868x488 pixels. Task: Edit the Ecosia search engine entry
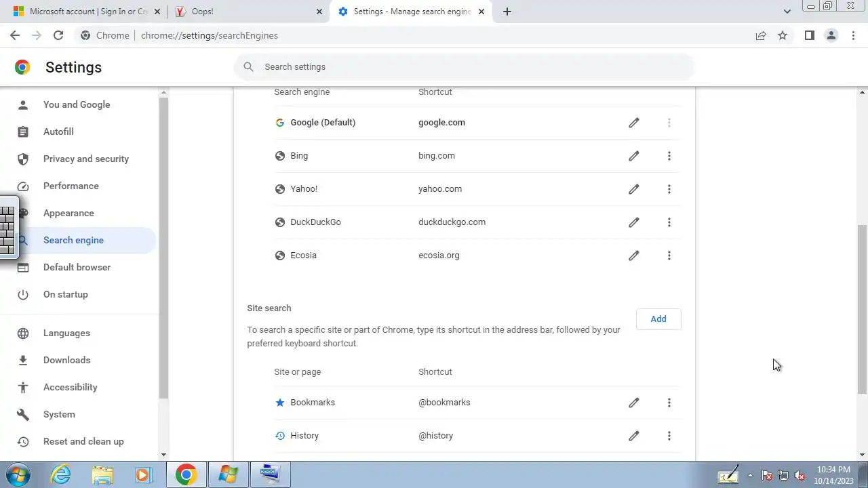click(x=633, y=256)
